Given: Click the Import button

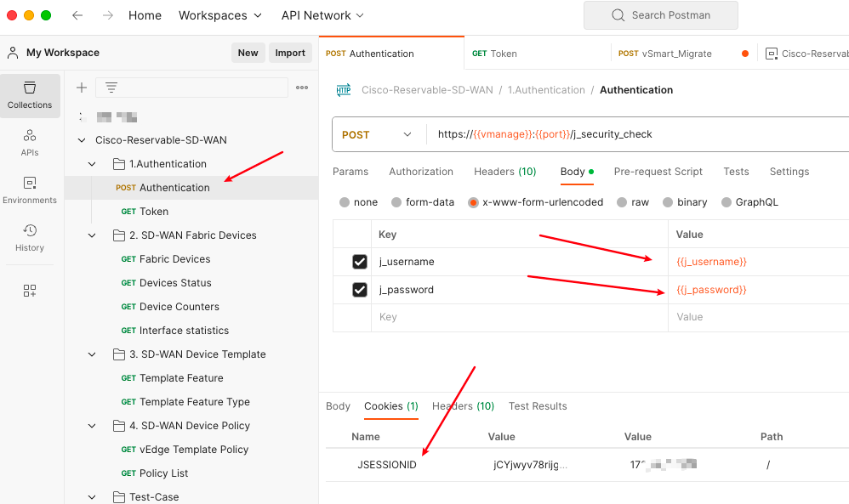Looking at the screenshot, I should [290, 53].
